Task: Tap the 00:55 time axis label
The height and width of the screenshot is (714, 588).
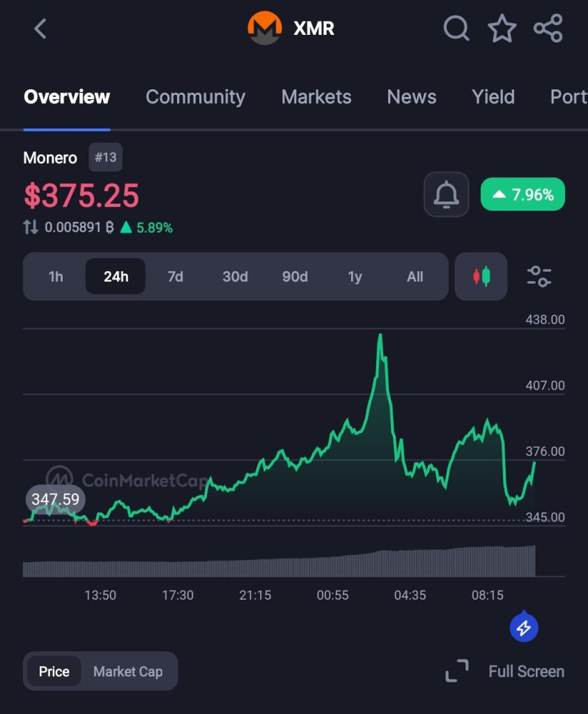Action: [x=333, y=595]
